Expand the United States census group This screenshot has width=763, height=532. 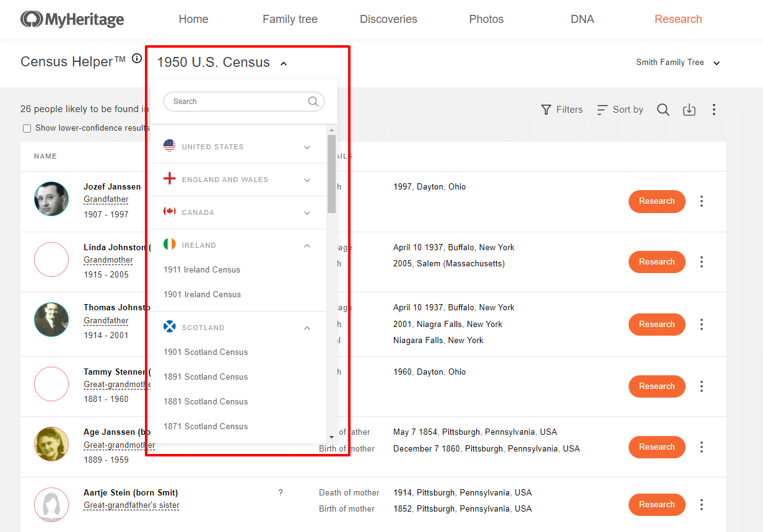point(307,147)
